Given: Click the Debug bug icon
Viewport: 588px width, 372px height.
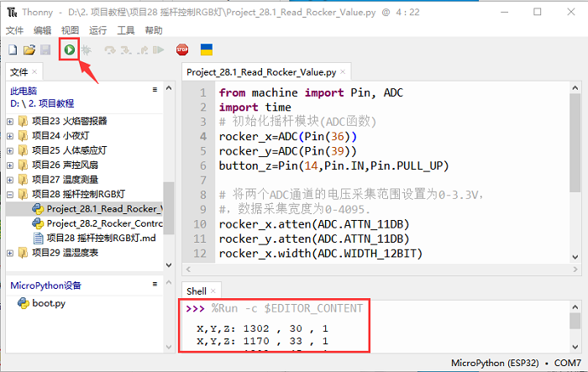Looking at the screenshot, I should tap(85, 50).
